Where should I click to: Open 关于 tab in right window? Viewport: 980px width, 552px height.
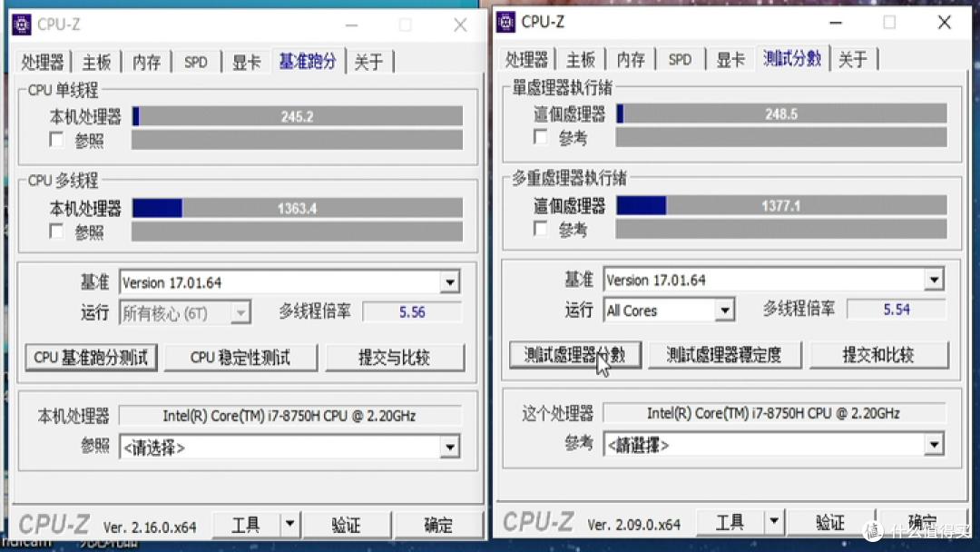tap(853, 59)
